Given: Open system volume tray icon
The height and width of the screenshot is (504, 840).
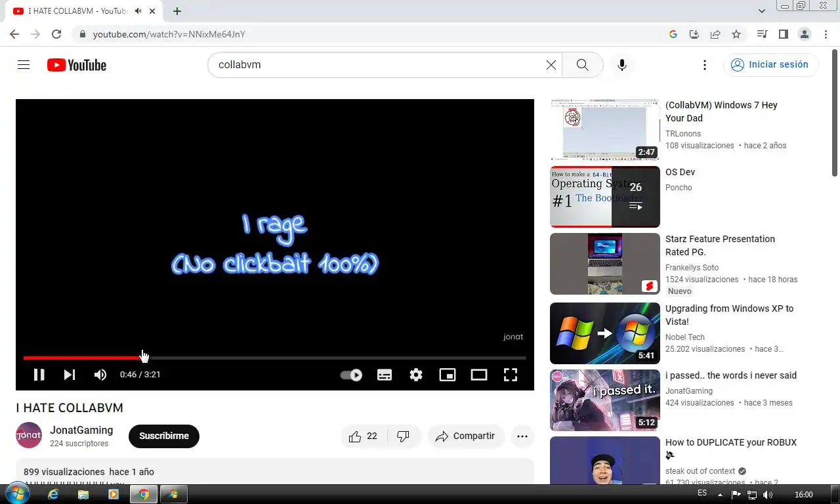Looking at the screenshot, I should tap(768, 495).
